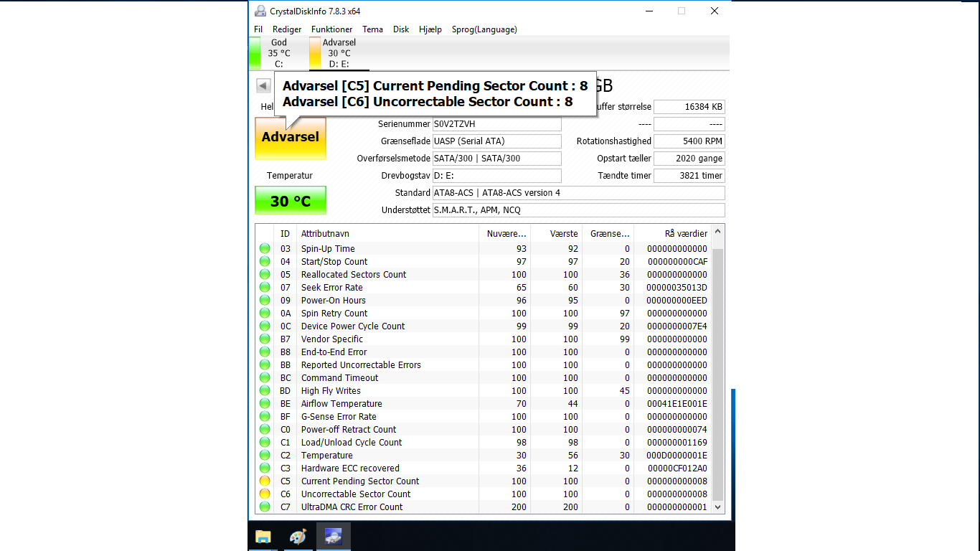The image size is (980, 551).
Task: Click status icon beside Reported Uncorrectable Errors
Action: pyautogui.click(x=265, y=365)
